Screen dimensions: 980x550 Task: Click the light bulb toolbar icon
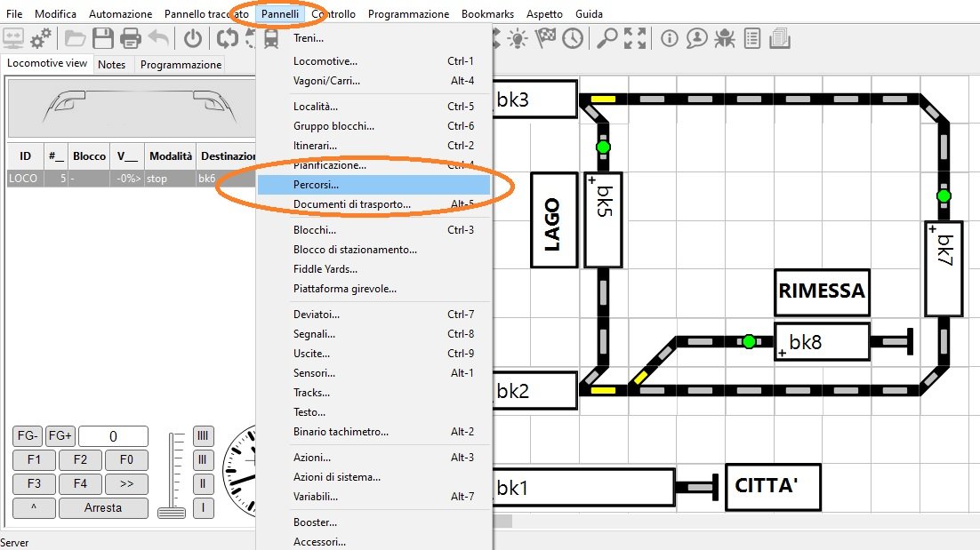[518, 38]
